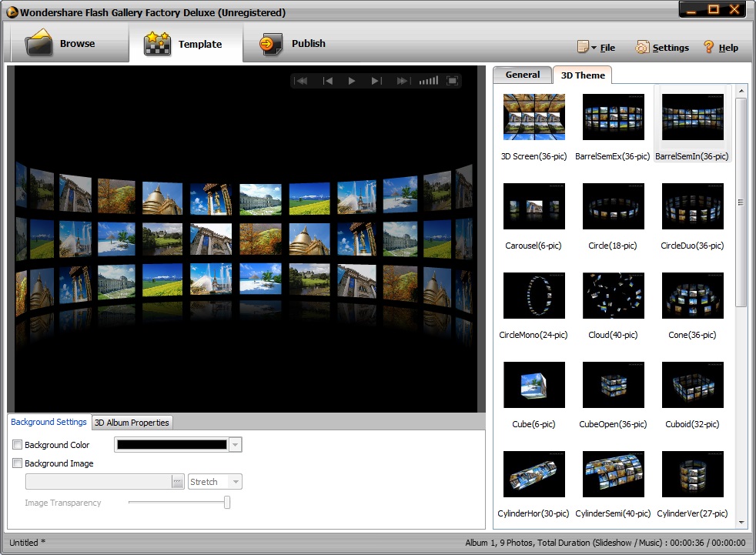Viewport: 756px width, 555px height.
Task: Skip to the previous photo in preview
Action: [x=328, y=80]
